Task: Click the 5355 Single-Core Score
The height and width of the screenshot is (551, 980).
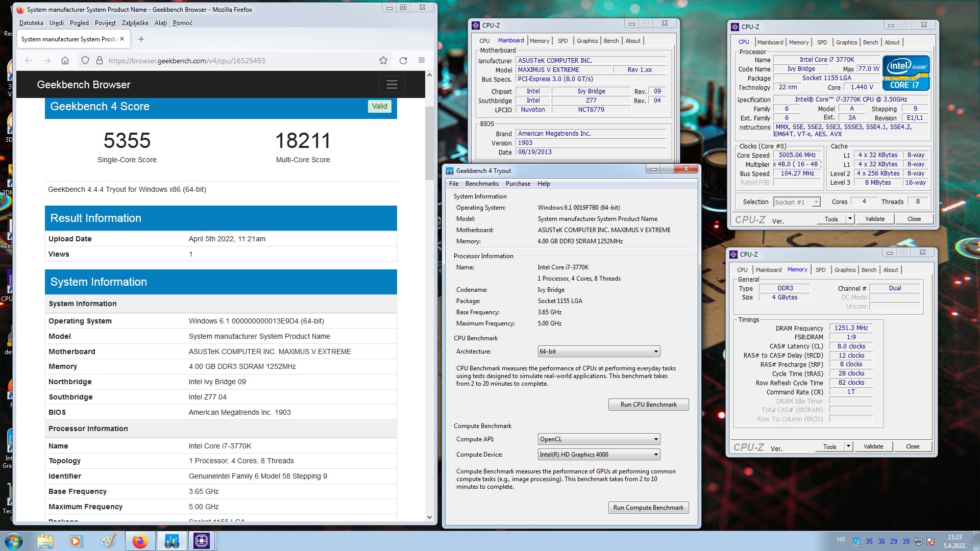Action: pos(127,141)
